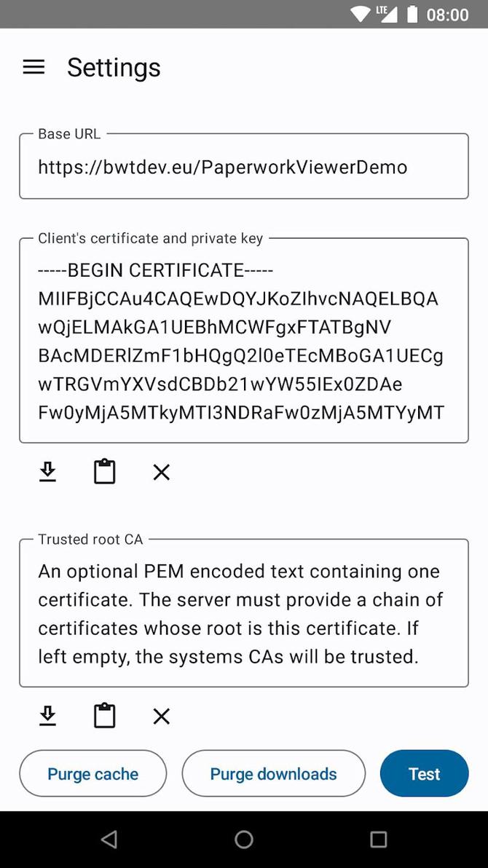Clear the Trusted root CA field
The height and width of the screenshot is (868, 488).
tap(161, 715)
